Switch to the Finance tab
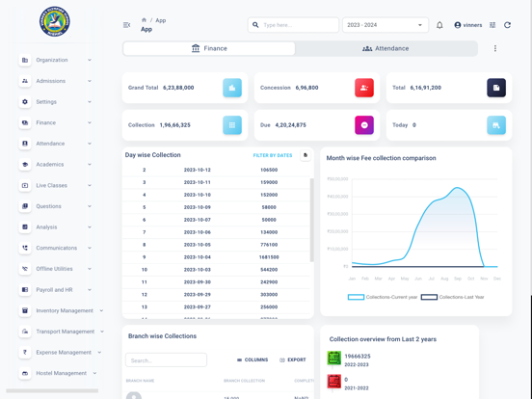 tap(209, 48)
